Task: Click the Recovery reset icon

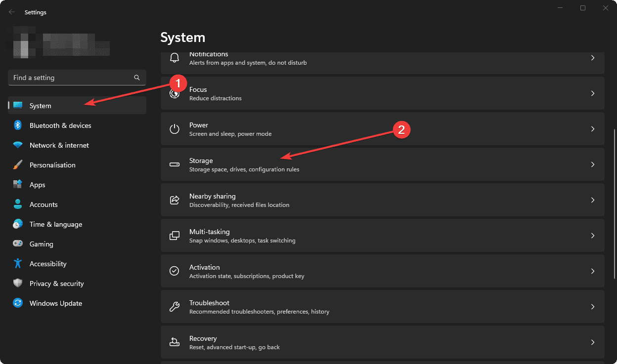Action: click(174, 342)
